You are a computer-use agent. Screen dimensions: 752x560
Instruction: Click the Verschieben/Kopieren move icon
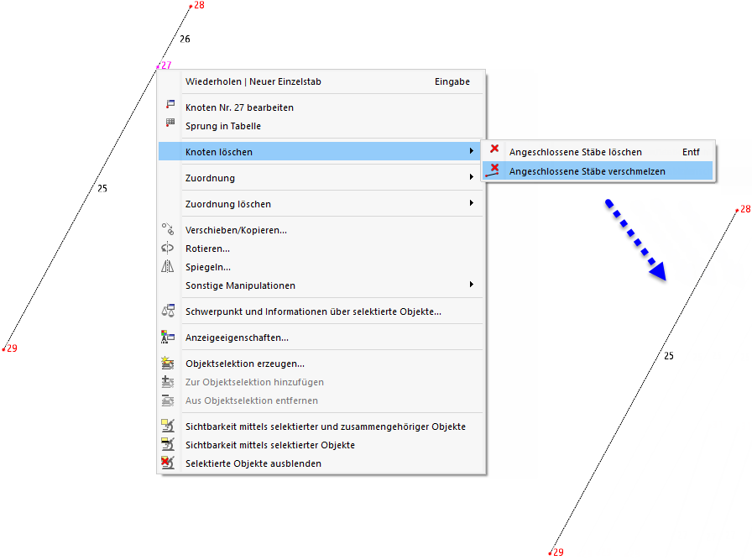[x=167, y=229]
